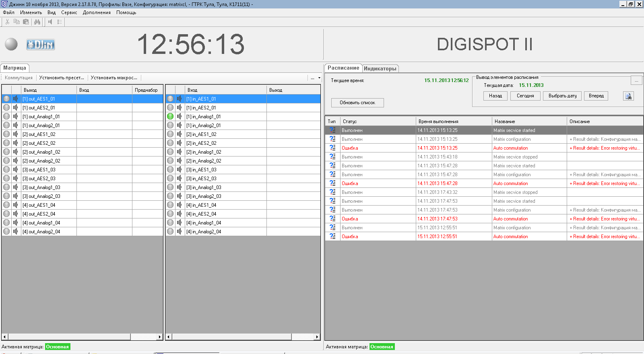Toggle the indicator for [3] out_AES1_03
Image resolution: width=644 pixels, height=354 pixels.
coord(6,169)
